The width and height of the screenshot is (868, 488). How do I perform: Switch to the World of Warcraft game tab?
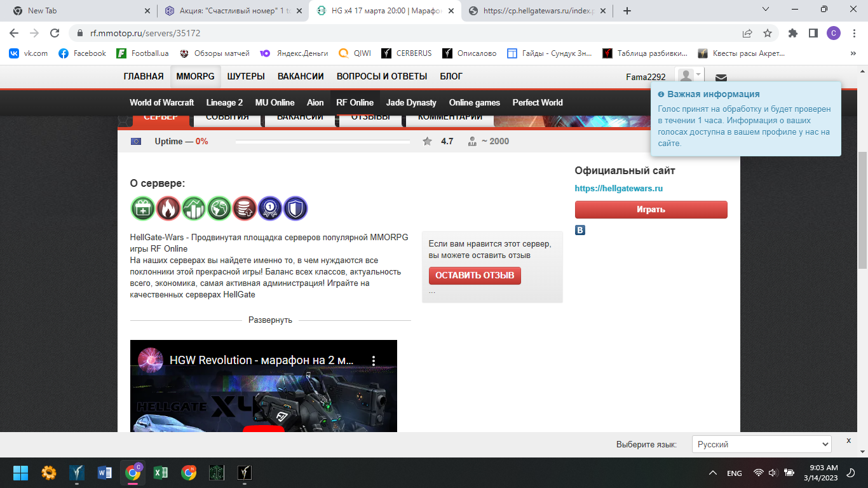click(161, 102)
